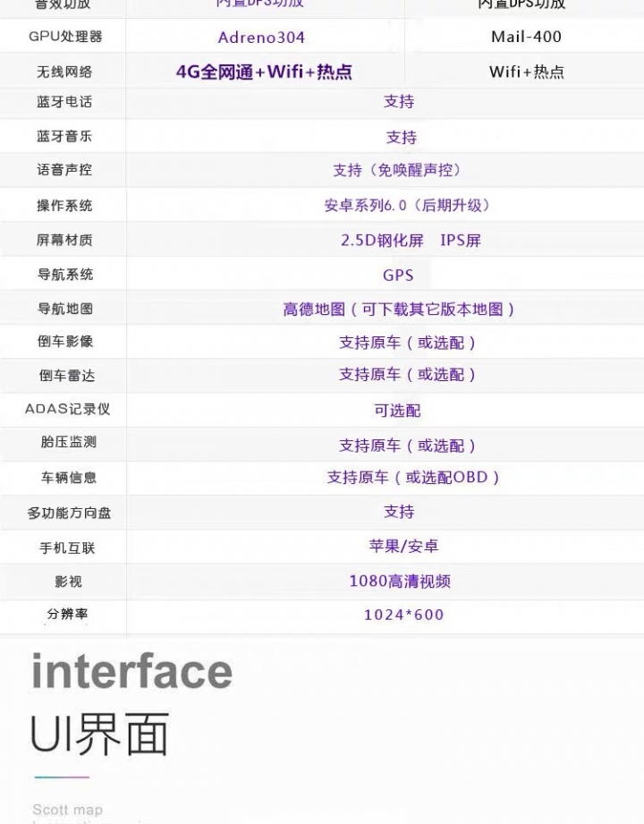Select the 高德地图 navigation map text
Image resolution: width=644 pixels, height=824 pixels.
point(399,309)
